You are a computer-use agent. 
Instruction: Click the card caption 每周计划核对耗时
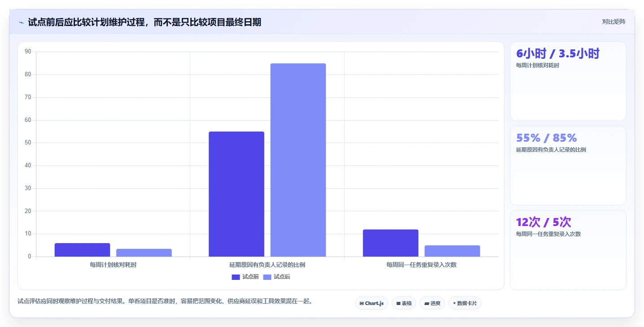[x=538, y=65]
